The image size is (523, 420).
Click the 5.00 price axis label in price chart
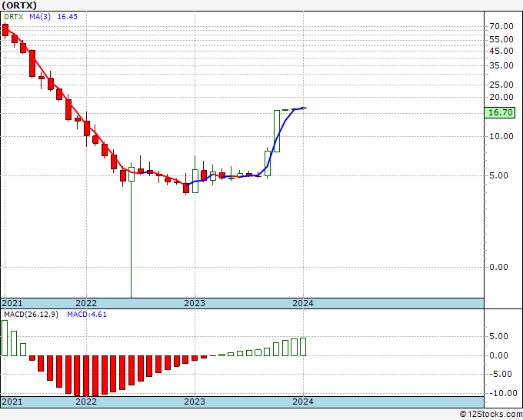(498, 175)
